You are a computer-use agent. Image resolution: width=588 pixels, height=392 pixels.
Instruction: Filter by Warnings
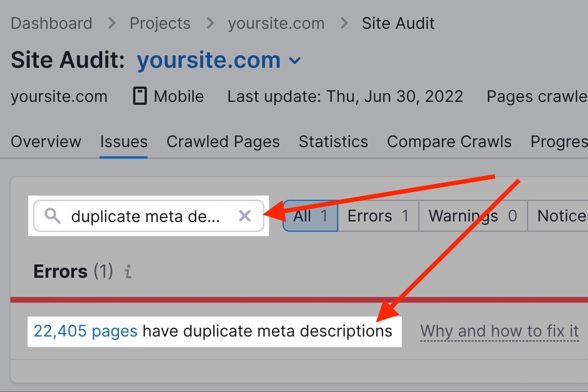(x=473, y=216)
